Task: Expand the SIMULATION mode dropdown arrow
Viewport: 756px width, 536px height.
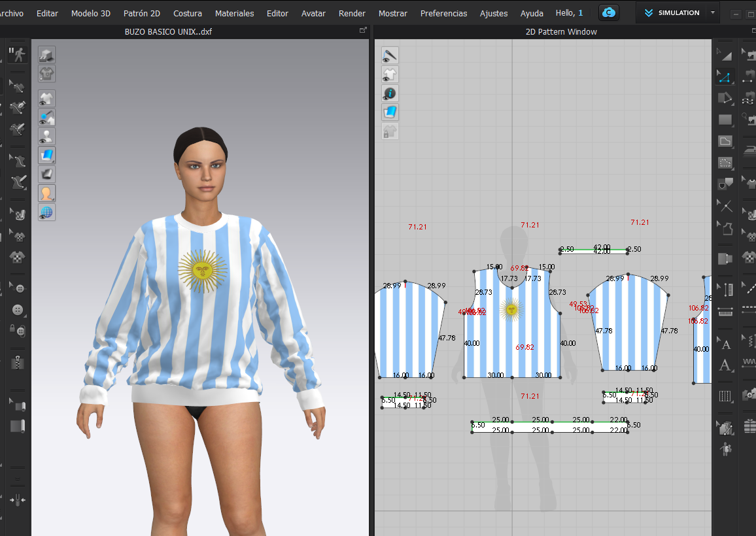Action: (x=713, y=12)
